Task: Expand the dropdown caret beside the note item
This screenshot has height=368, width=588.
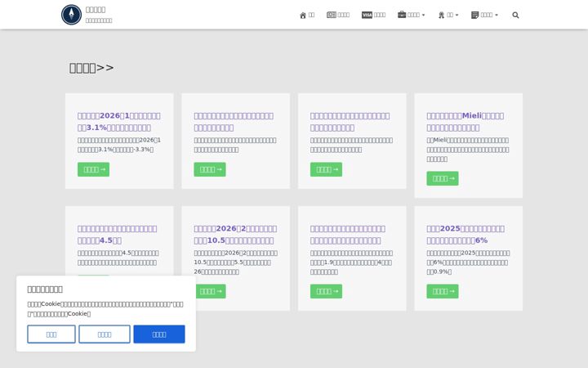Action: (x=497, y=15)
